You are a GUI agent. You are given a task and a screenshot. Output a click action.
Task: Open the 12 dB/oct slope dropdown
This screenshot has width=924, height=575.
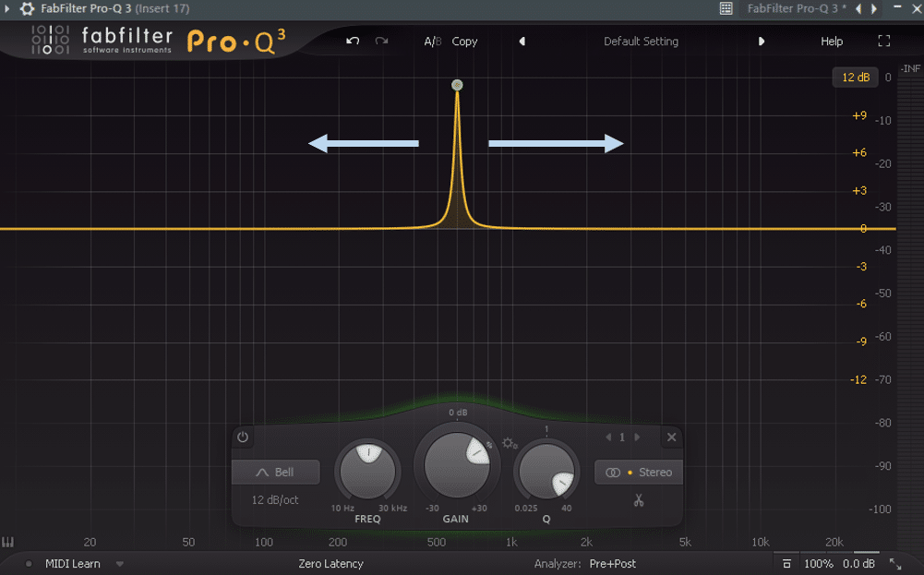[275, 499]
